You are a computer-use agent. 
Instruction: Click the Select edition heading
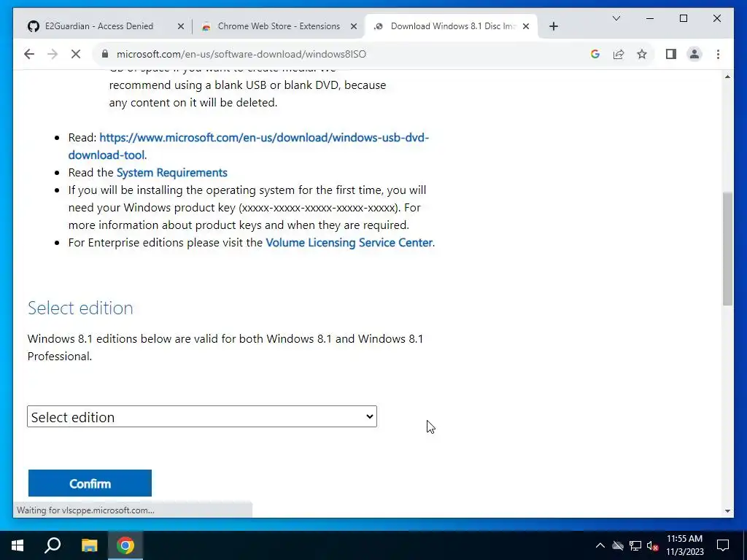tap(80, 308)
